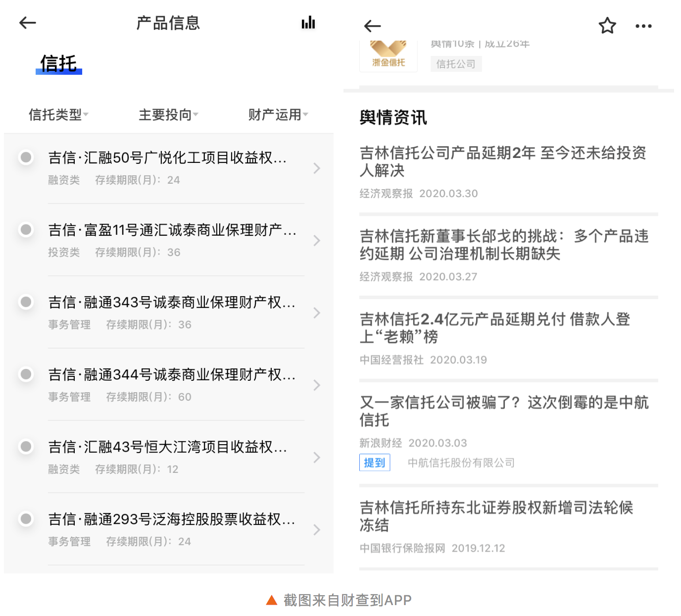This screenshot has height=616, width=681.
Task: Select radio for 吉信·富盈11号 product
Action: [26, 230]
